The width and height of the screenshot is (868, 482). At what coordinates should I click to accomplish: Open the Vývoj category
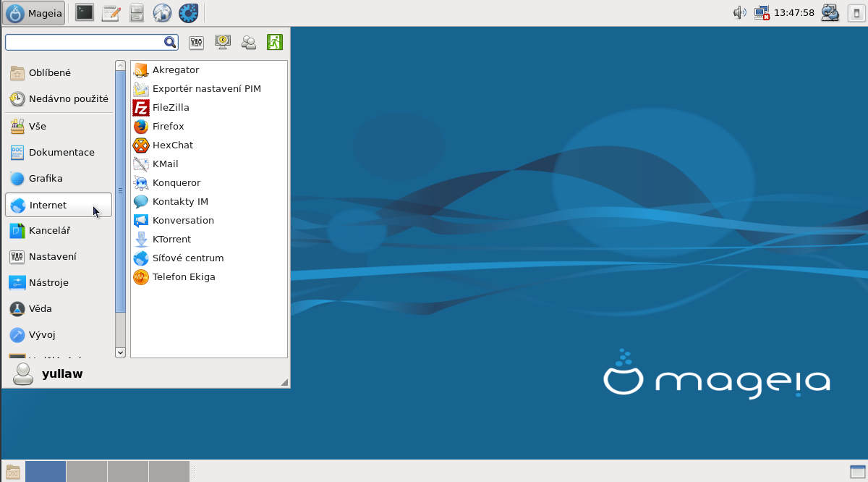pyautogui.click(x=59, y=334)
